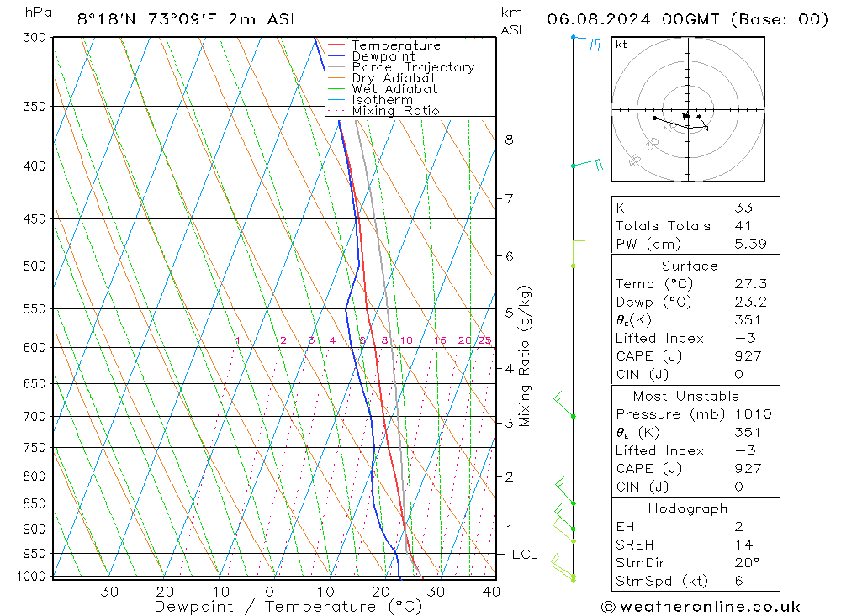Click the wind barb at 850 hPa

(x=565, y=491)
